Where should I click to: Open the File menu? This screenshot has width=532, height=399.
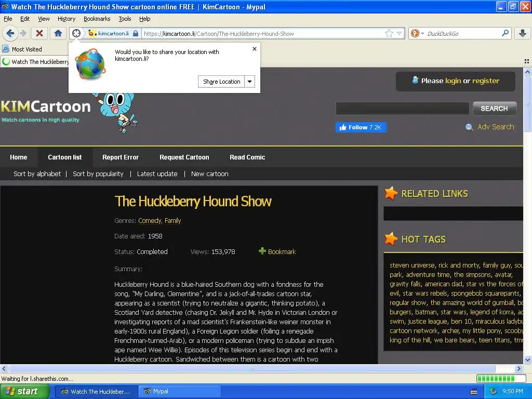8,19
